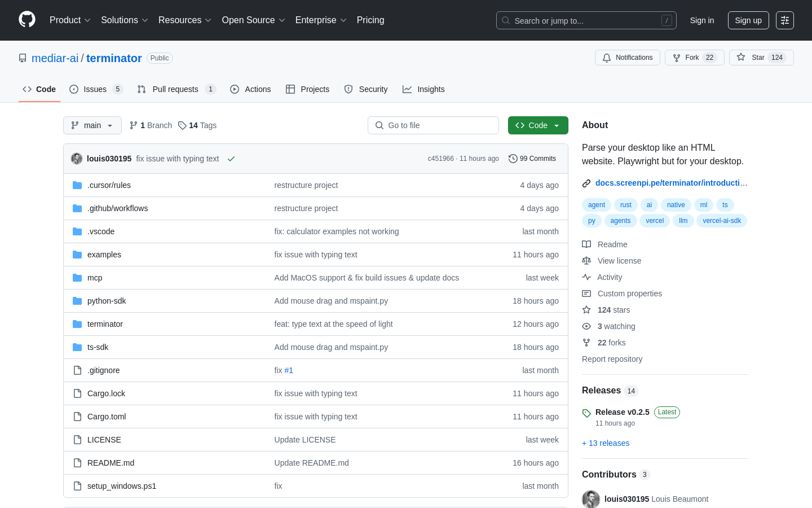Expand the Solutions menu

125,20
